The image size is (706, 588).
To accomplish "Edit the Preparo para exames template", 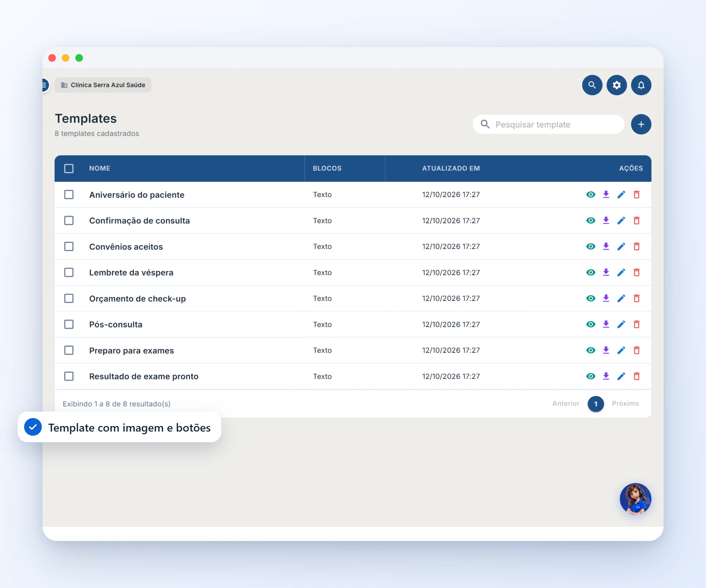I will [621, 350].
